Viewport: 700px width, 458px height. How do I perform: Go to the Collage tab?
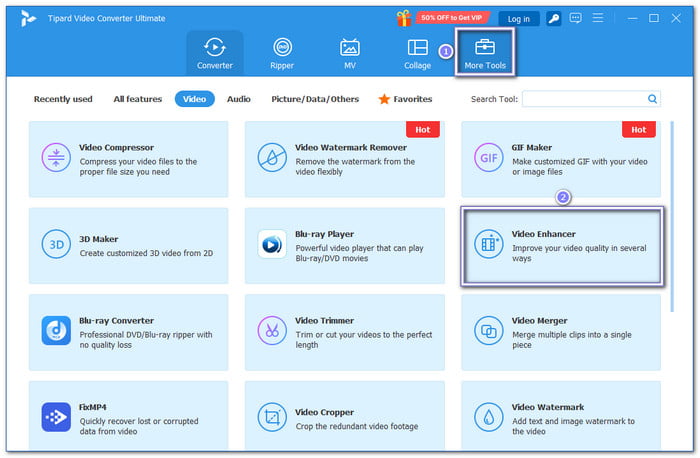tap(417, 53)
